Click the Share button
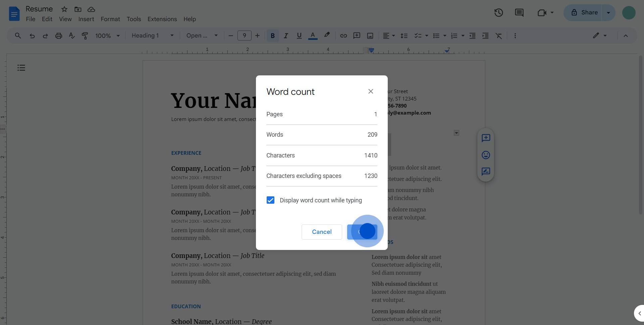Viewport: 644px width, 325px height. (584, 13)
